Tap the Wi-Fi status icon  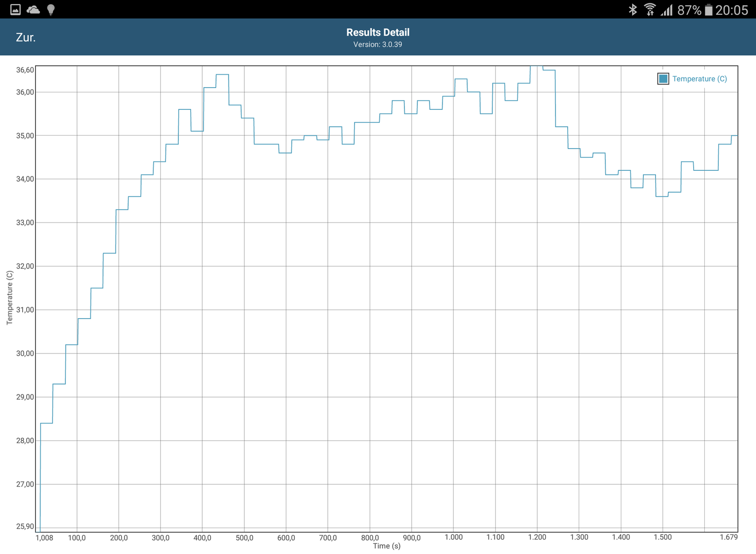coord(650,10)
